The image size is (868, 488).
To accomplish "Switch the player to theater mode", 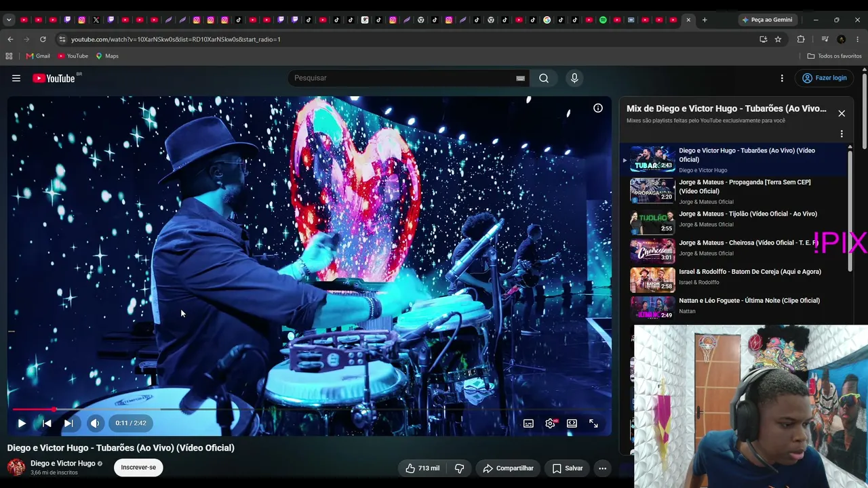I will tap(572, 423).
